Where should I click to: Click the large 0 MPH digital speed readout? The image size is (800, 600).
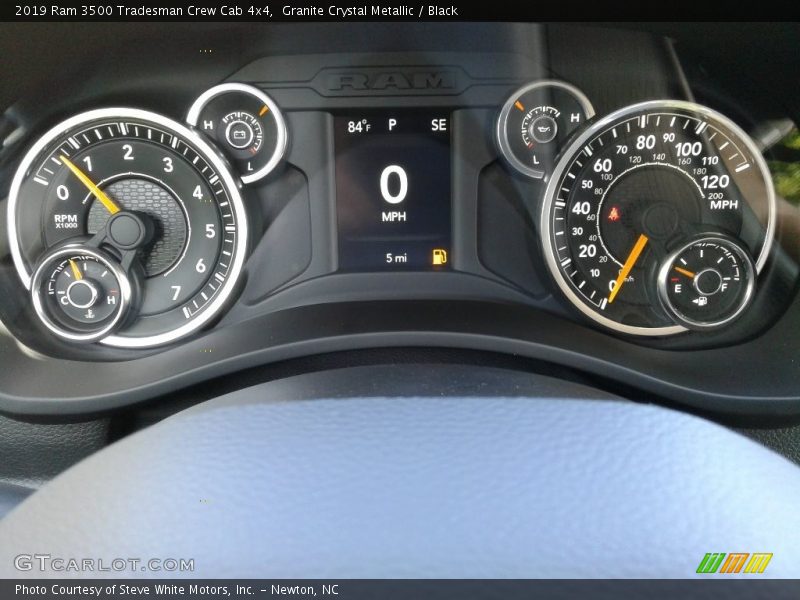click(393, 187)
